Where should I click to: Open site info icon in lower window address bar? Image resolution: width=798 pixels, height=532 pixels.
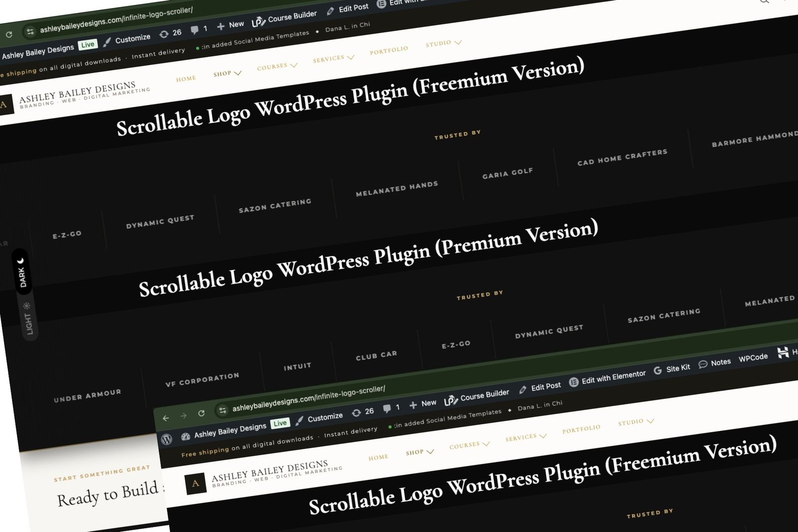(x=223, y=410)
